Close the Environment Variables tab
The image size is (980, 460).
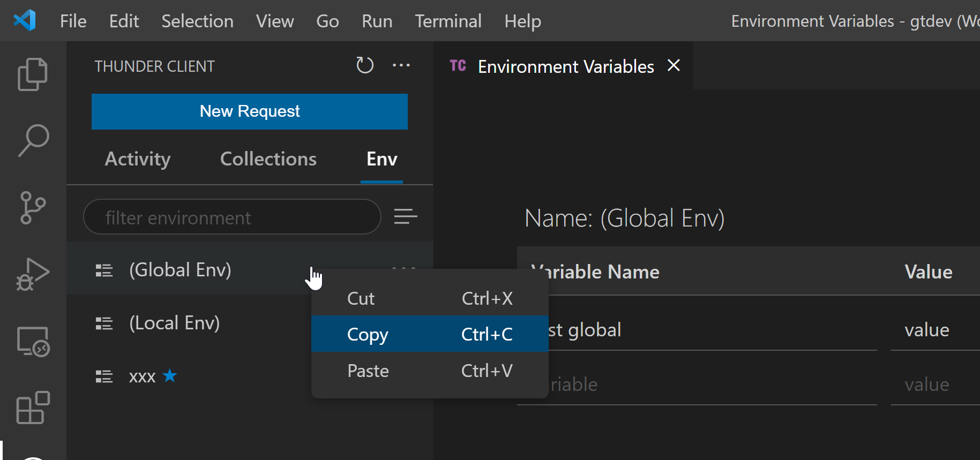674,65
